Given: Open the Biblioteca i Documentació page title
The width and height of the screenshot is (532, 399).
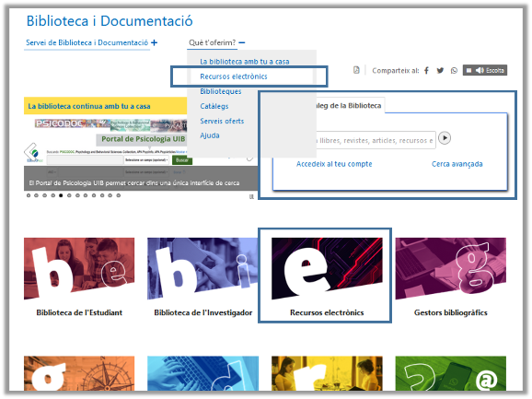Looking at the screenshot, I should (x=110, y=21).
